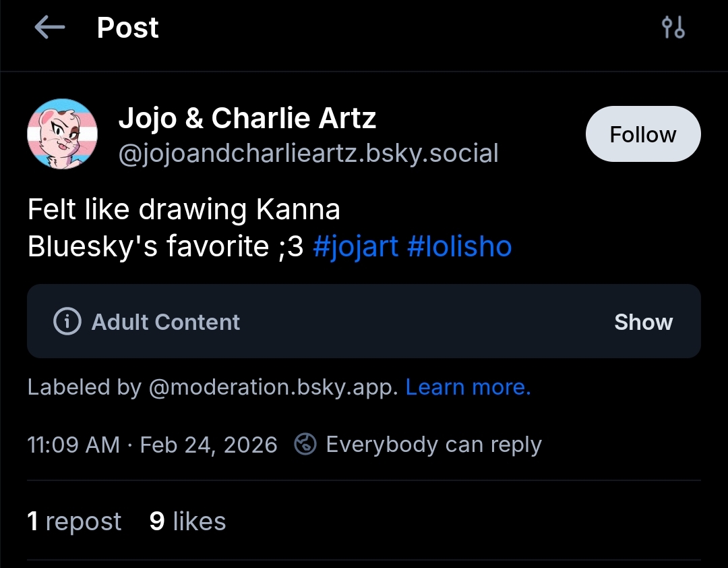Viewport: 728px width, 568px height.
Task: Tap the globe reply-settings icon
Action: coord(305,445)
